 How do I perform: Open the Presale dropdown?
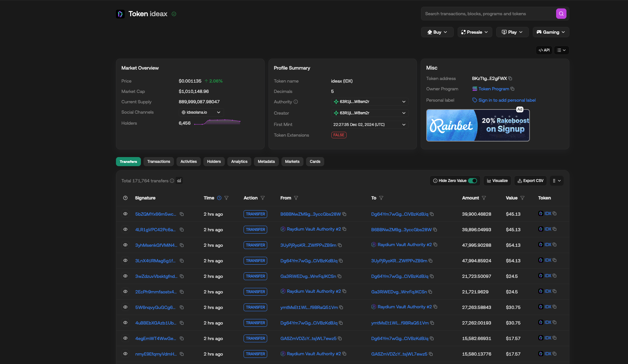pos(475,32)
